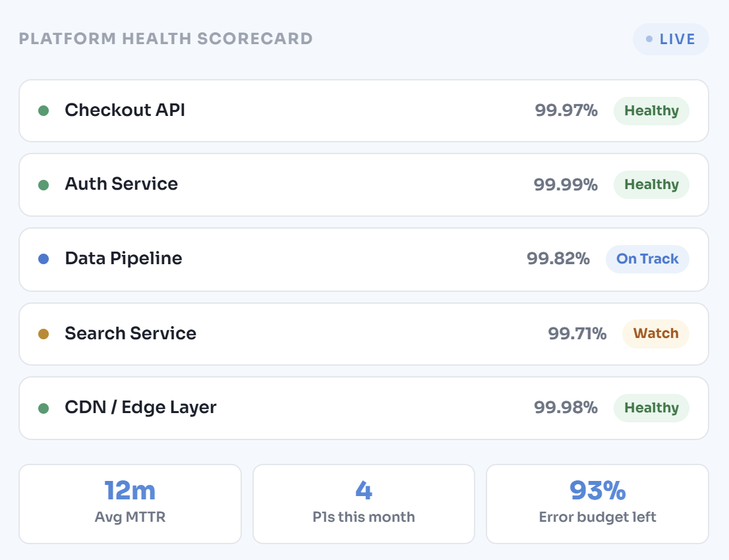
Task: Click the On Track badge for Data Pipeline
Action: point(647,259)
